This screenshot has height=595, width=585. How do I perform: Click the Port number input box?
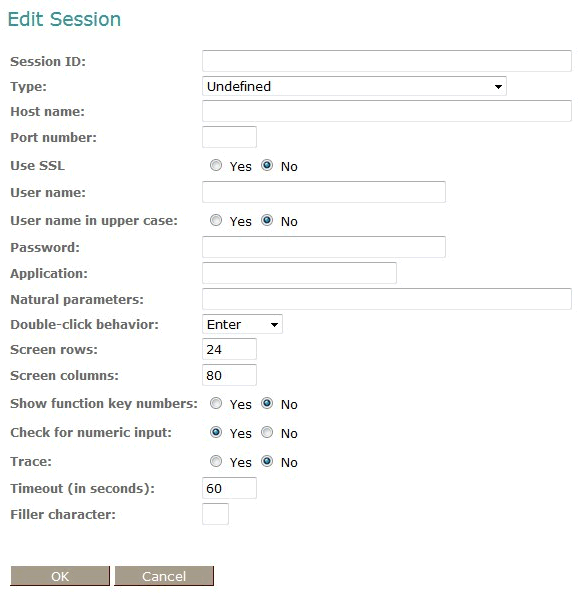pos(230,137)
